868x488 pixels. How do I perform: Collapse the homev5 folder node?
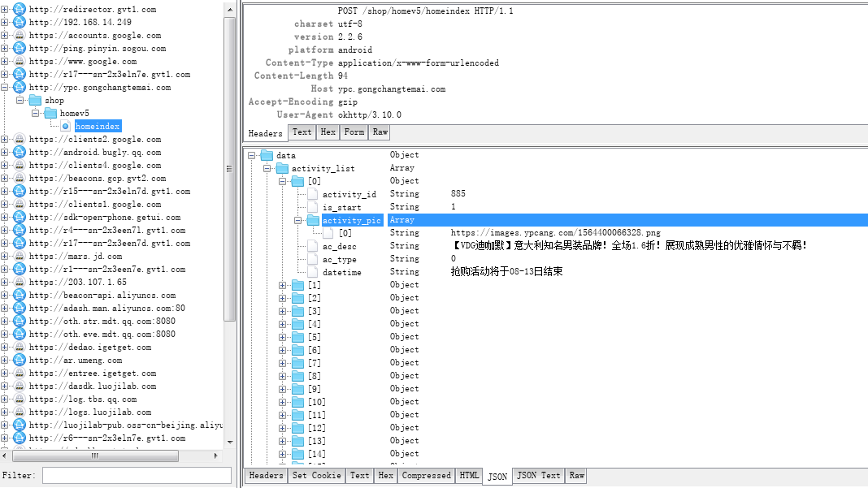pyautogui.click(x=36, y=113)
